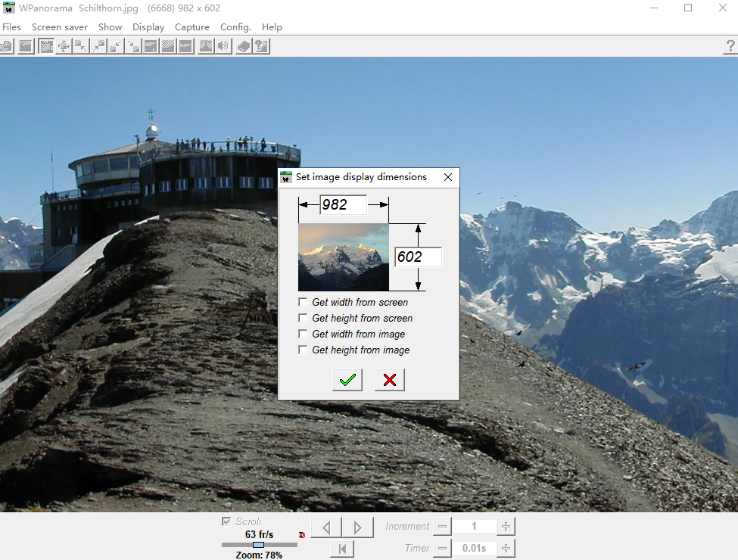Click the center-image four-arrows toolbar icon
The height and width of the screenshot is (560, 738).
tap(64, 46)
